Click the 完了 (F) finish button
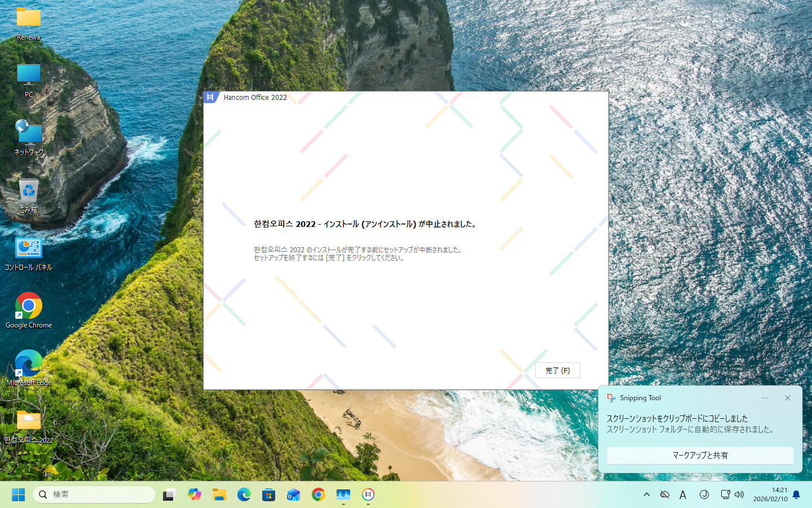Screen dimensions: 812x508 coord(557,370)
